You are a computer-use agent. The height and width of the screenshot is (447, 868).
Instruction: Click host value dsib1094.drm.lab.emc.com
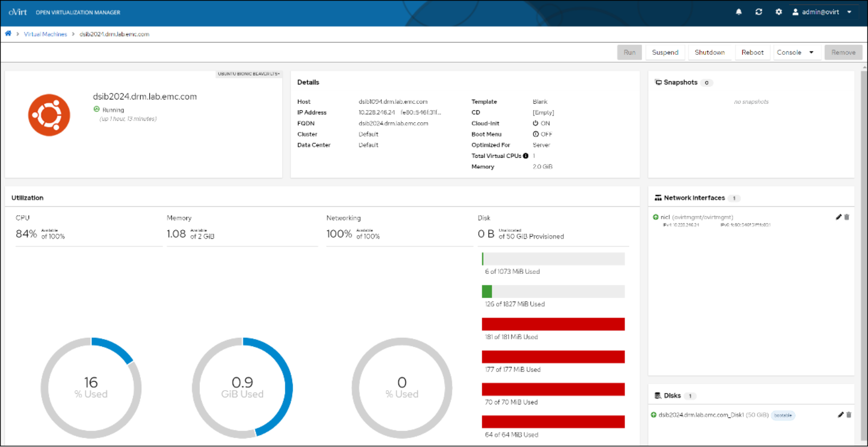point(393,102)
